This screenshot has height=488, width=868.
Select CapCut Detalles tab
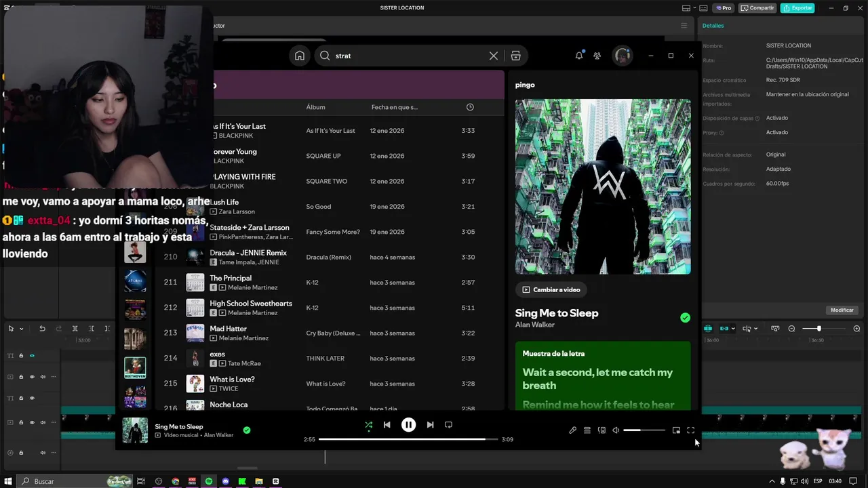pyautogui.click(x=713, y=26)
